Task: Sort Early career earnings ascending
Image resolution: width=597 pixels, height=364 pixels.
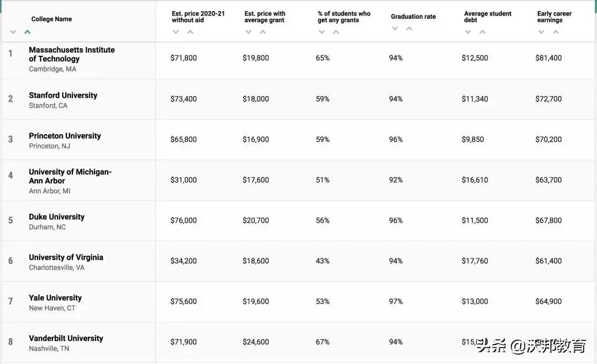Action: coord(556,32)
